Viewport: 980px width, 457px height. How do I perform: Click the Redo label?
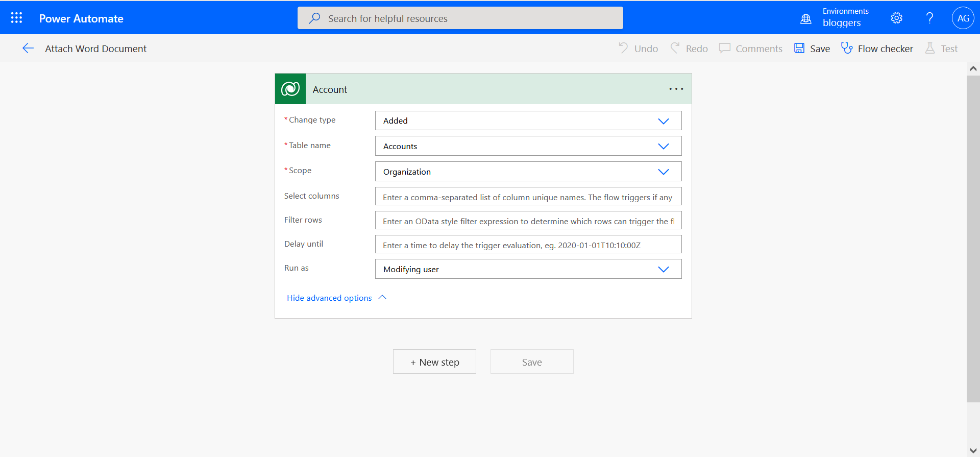(697, 49)
